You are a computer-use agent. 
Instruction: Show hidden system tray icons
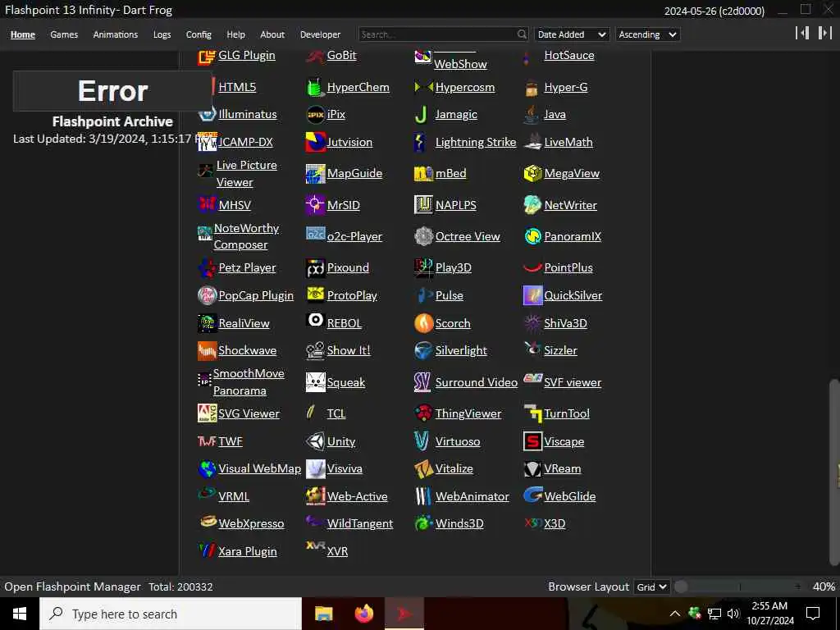pos(675,614)
